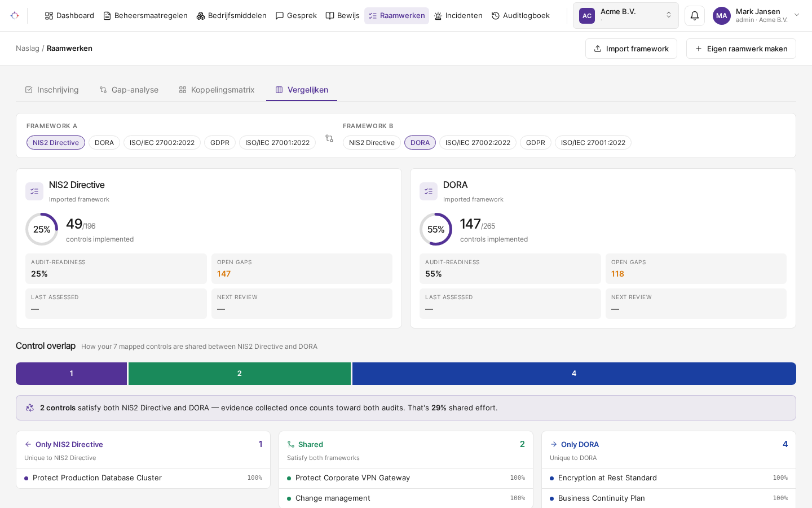Click the DORA card title
812x508 pixels.
pos(455,185)
